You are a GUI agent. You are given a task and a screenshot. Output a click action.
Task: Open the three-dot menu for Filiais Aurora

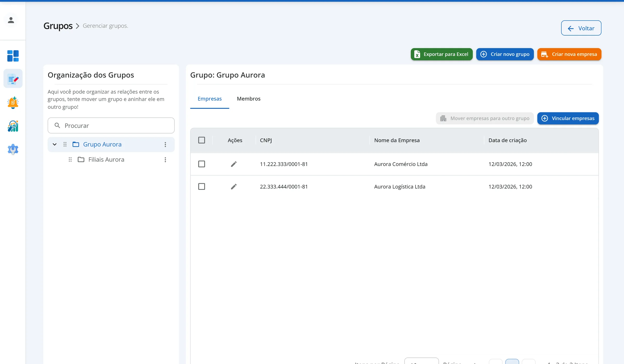165,160
